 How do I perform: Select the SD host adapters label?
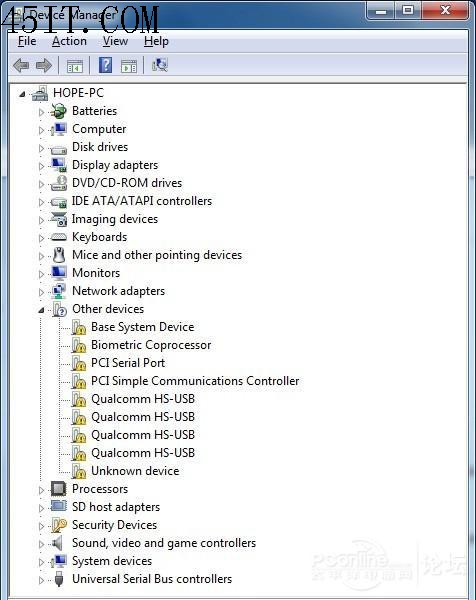(x=116, y=507)
